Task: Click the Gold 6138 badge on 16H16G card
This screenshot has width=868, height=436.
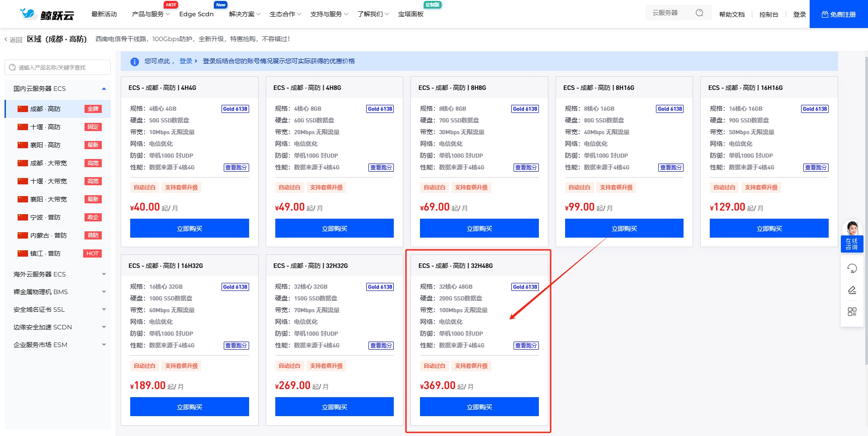Action: coord(815,109)
